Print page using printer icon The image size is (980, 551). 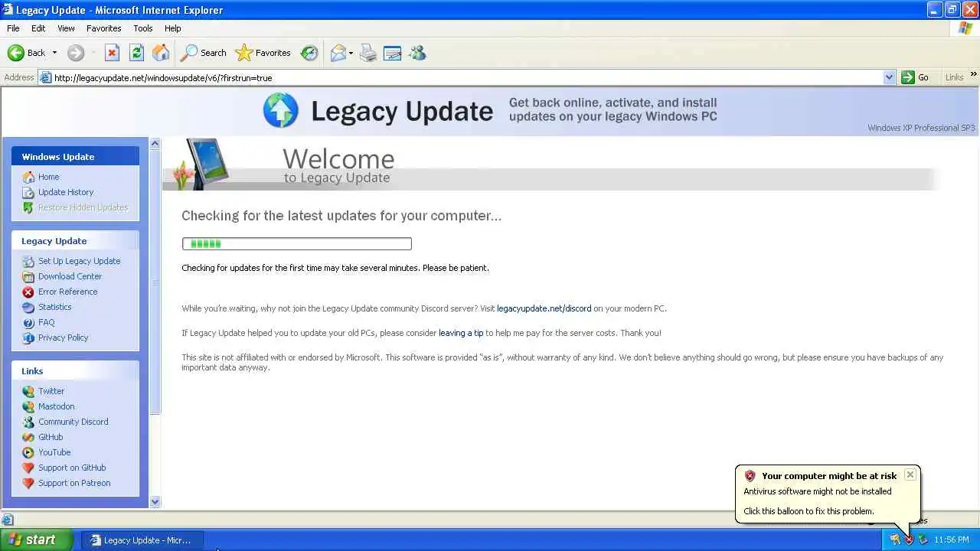(368, 53)
